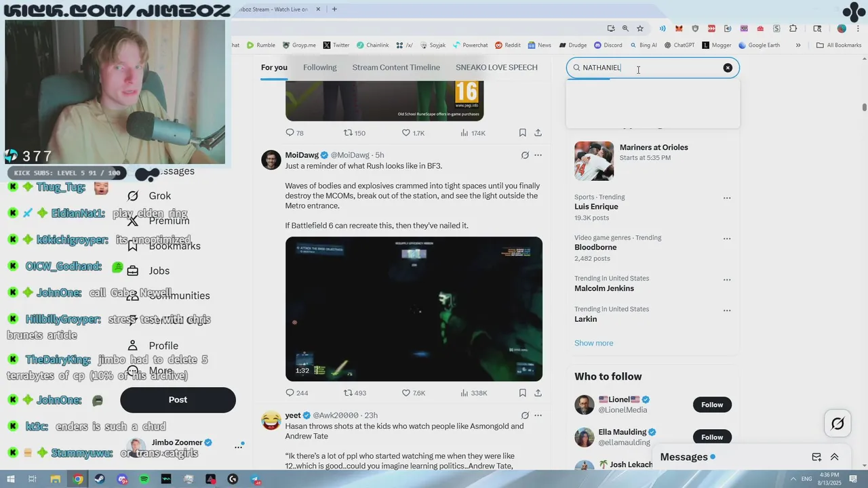
Task: Open the Rumble bookmark
Action: coord(261,45)
